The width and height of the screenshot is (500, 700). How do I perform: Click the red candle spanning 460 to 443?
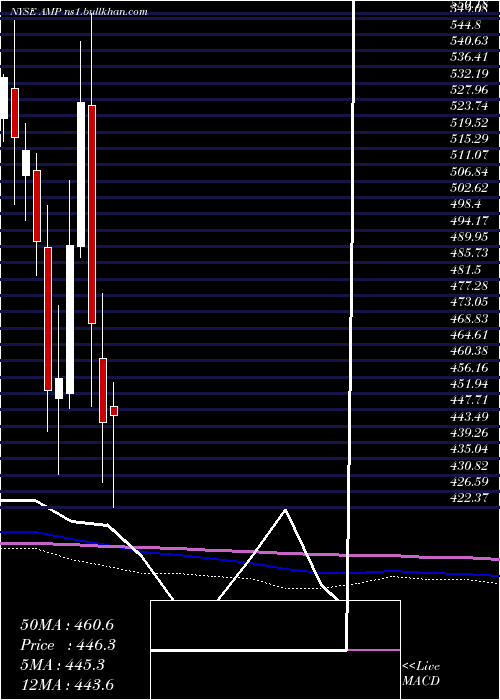point(103,390)
